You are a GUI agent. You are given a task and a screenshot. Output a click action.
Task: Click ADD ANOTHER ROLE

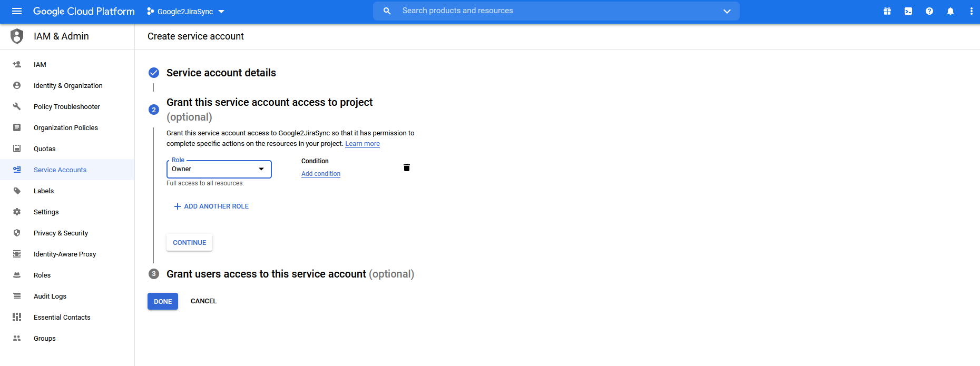[x=211, y=206]
